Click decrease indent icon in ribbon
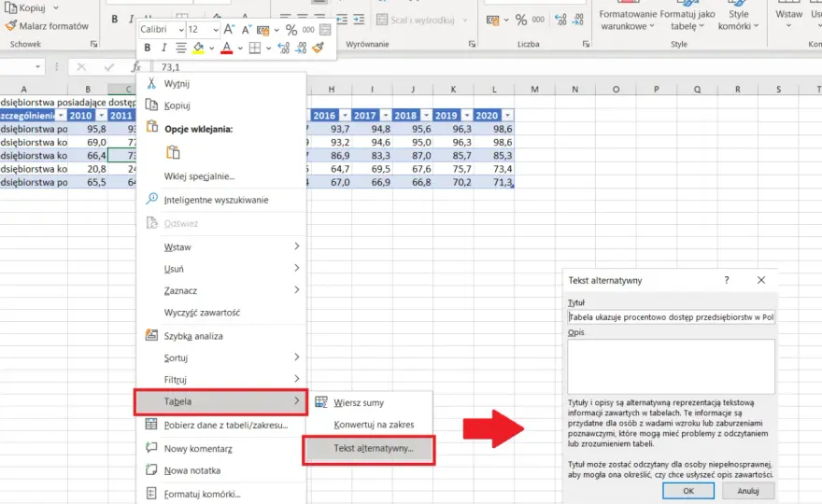The width and height of the screenshot is (822, 504). click(x=342, y=20)
